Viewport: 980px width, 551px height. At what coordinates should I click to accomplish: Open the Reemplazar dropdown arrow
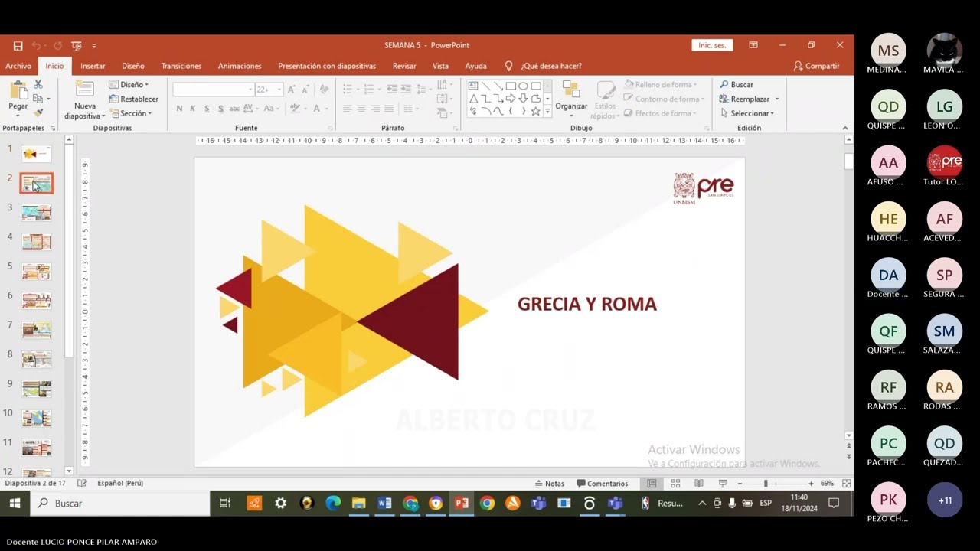coord(776,99)
